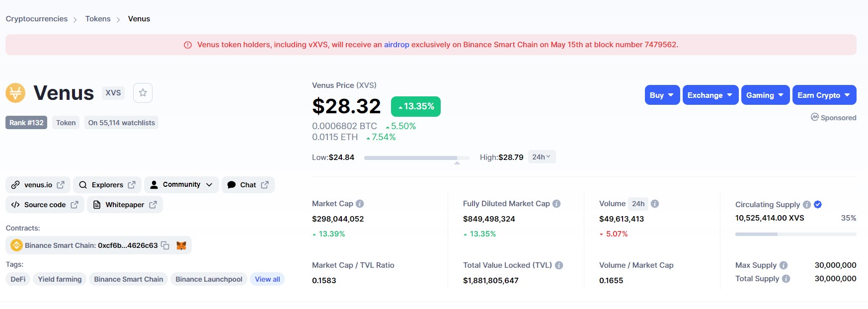868x309 pixels.
Task: Click the TVL value $1,881,805,647
Action: [x=491, y=281]
